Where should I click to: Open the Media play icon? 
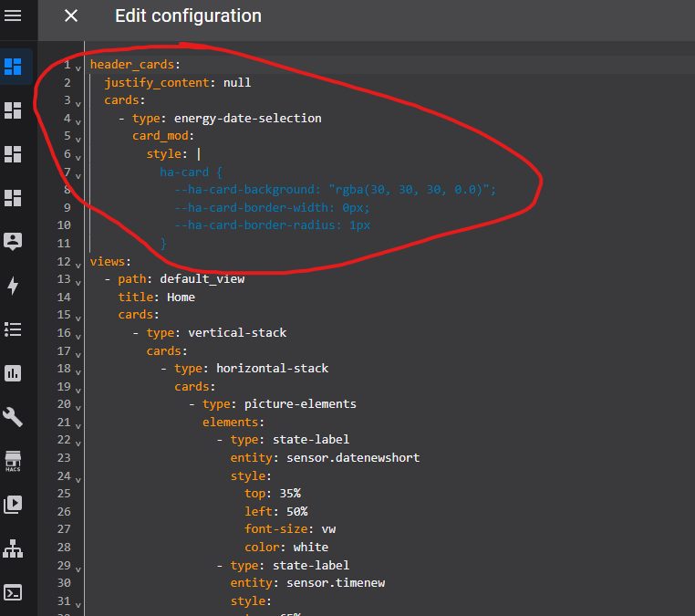[x=13, y=504]
